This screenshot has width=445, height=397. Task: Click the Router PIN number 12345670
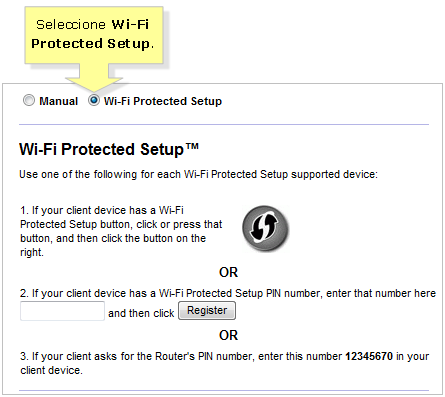pyautogui.click(x=369, y=356)
